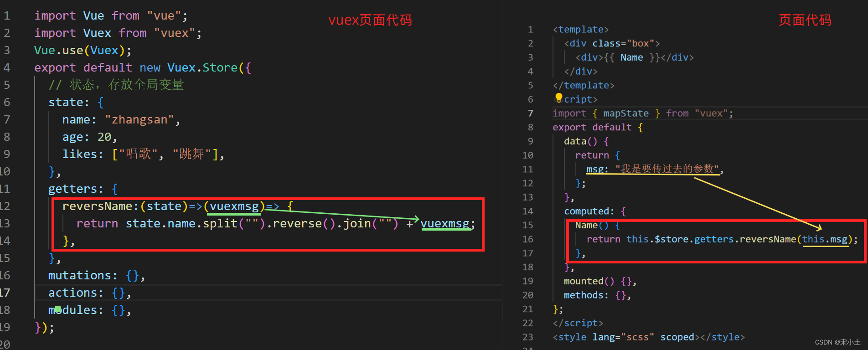Click the 'age: 20,' line

pyautogui.click(x=90, y=137)
